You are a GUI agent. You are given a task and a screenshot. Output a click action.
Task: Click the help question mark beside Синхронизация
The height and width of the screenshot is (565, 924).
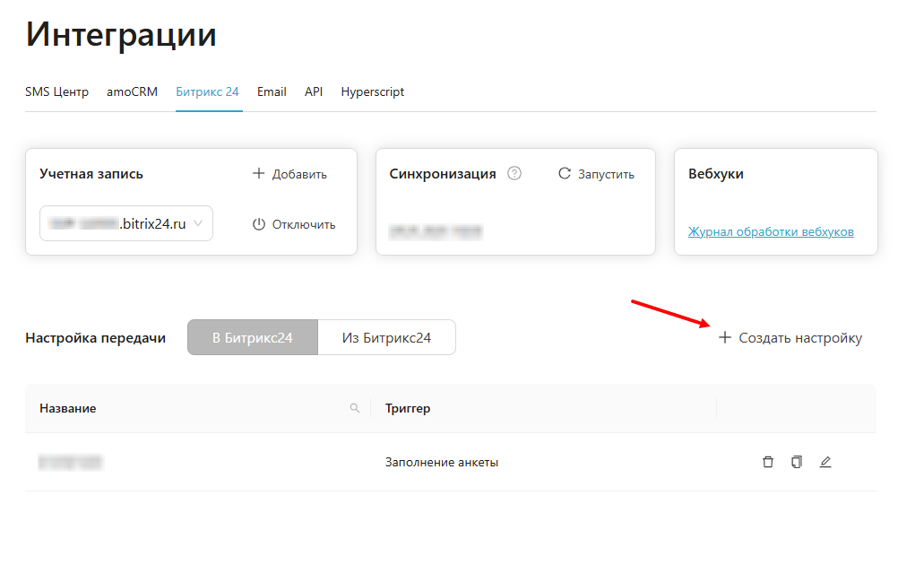coord(514,174)
